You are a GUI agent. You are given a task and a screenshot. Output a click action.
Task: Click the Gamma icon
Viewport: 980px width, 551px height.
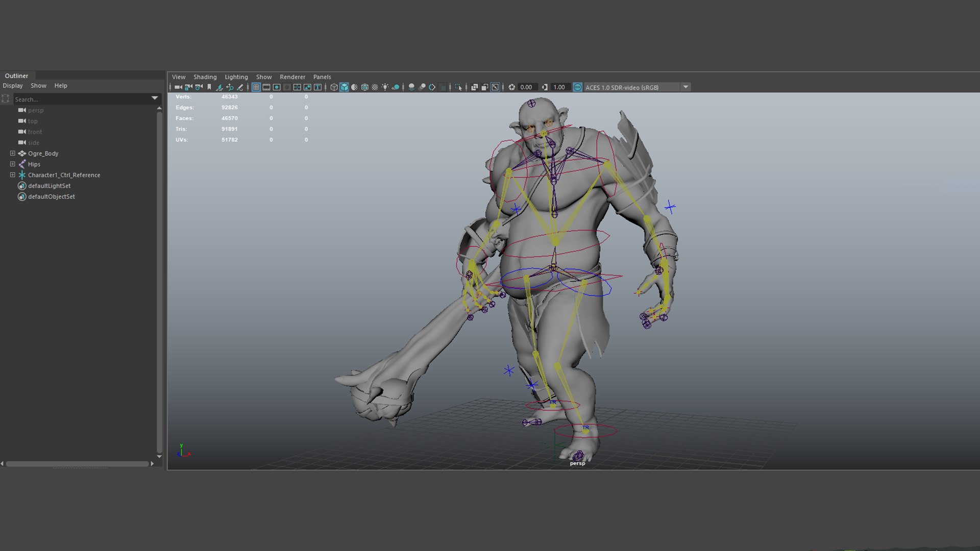pos(545,87)
